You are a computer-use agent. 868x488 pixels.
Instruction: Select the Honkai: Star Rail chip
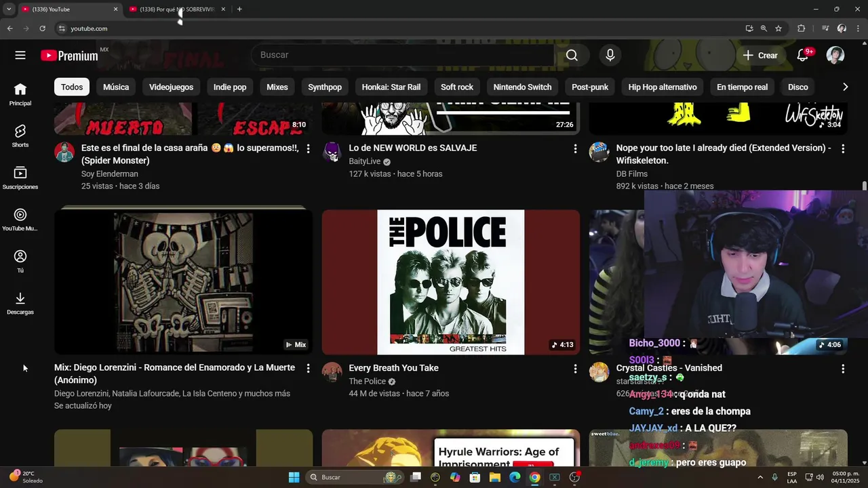(391, 87)
